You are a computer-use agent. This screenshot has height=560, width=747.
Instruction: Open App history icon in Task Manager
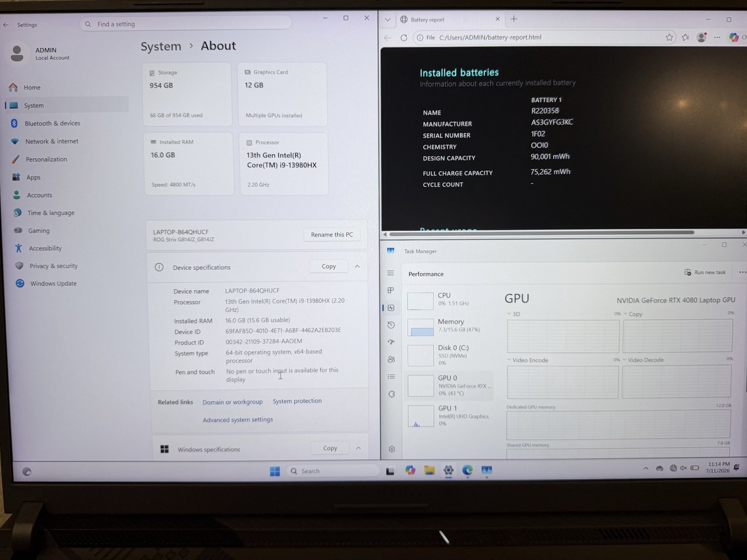point(391,325)
